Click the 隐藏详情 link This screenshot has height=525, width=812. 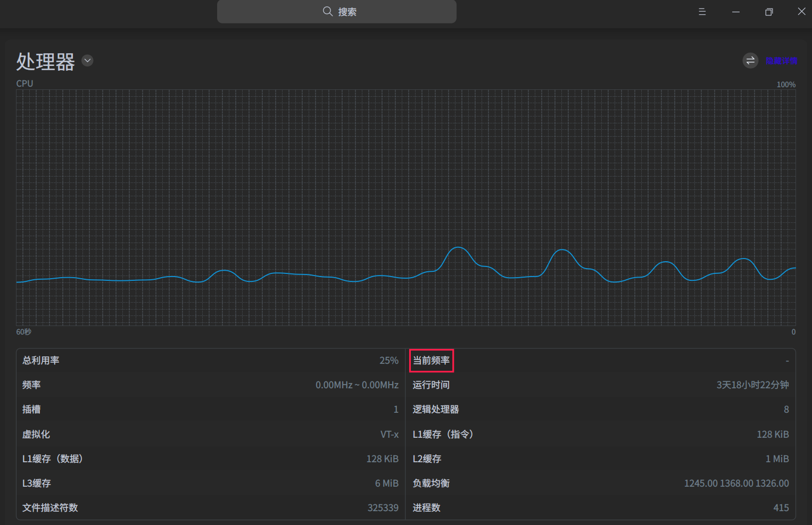[781, 61]
